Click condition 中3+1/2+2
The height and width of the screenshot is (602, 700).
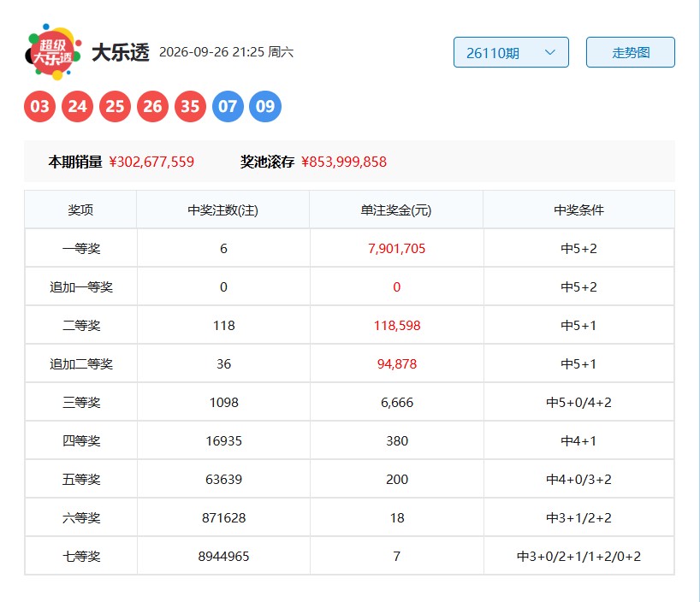578,517
